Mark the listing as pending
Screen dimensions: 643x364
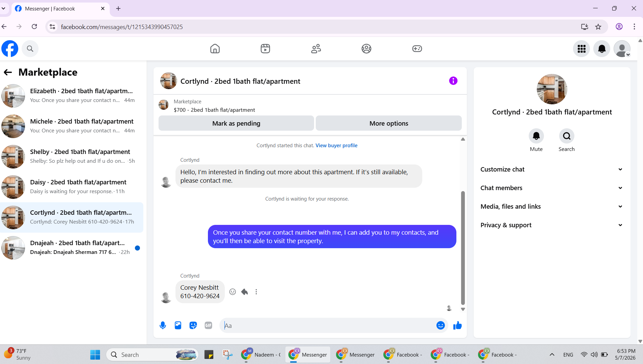(x=236, y=123)
